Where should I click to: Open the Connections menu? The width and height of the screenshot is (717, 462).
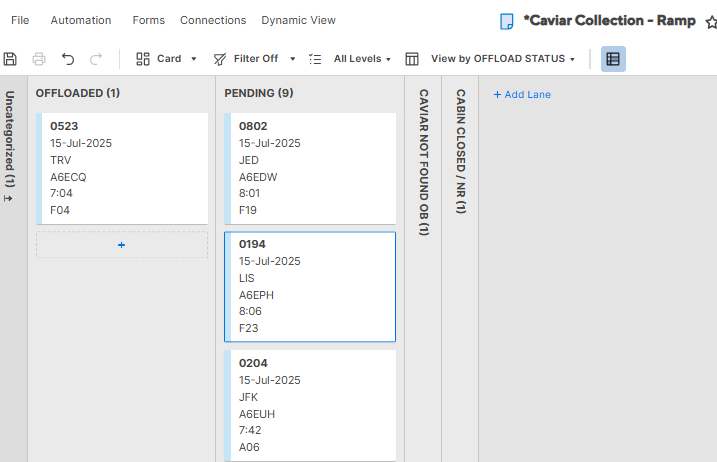(213, 20)
